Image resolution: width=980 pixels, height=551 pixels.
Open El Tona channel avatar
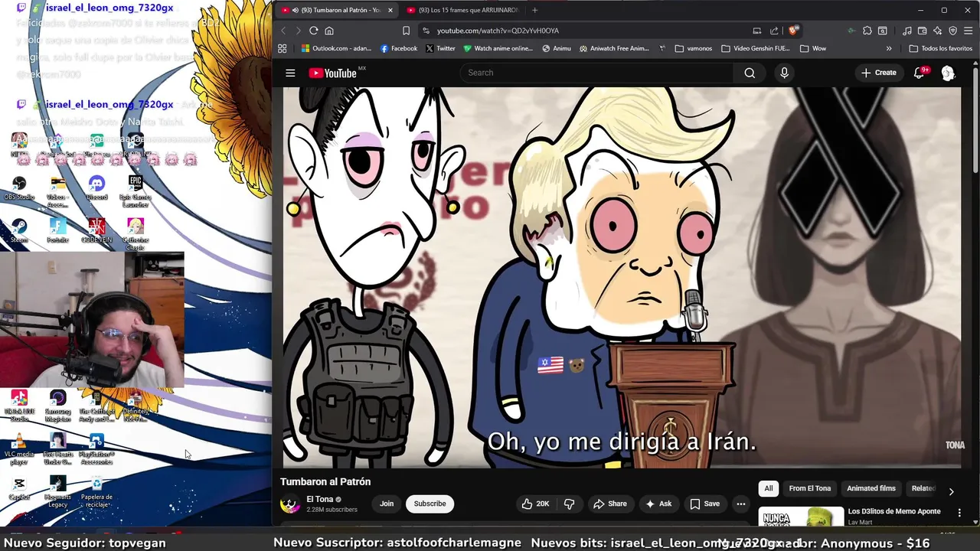[290, 504]
